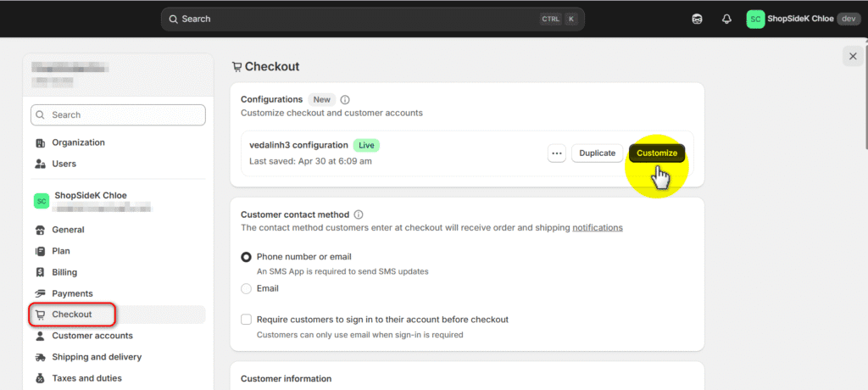Select the Email radio option

pyautogui.click(x=247, y=288)
